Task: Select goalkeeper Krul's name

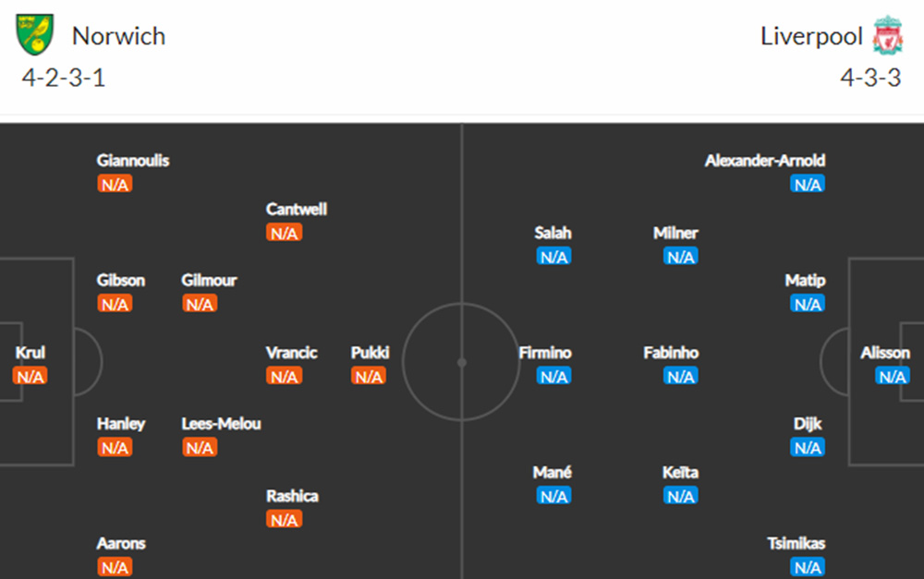Action: pos(30,353)
